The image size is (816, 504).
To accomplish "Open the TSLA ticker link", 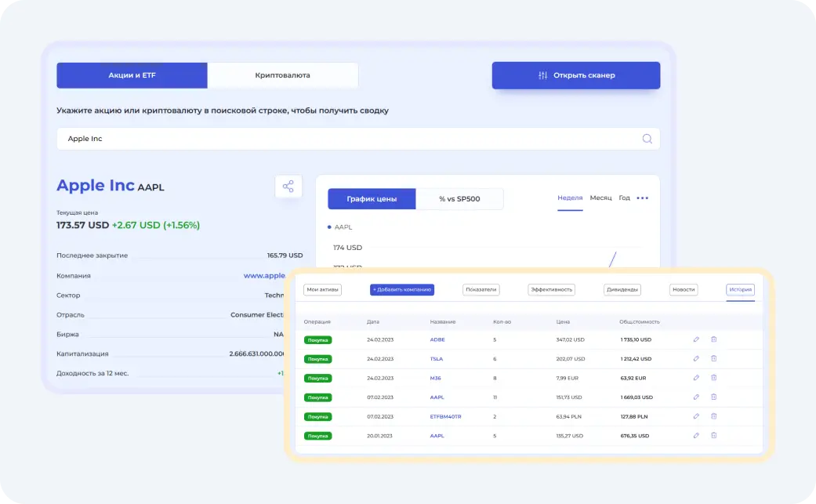I will pos(437,359).
